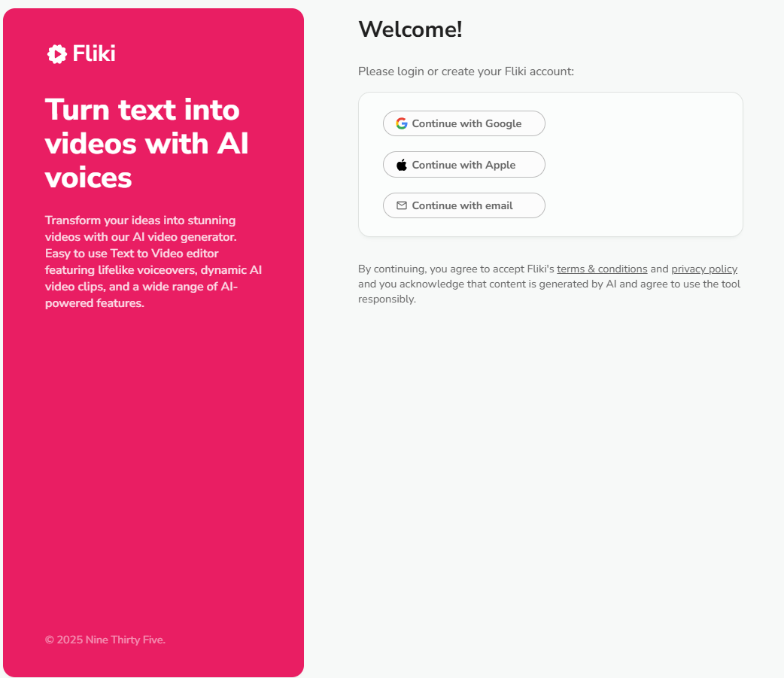The height and width of the screenshot is (678, 784).
Task: Click the "Welcome!" heading
Action: pyautogui.click(x=410, y=30)
